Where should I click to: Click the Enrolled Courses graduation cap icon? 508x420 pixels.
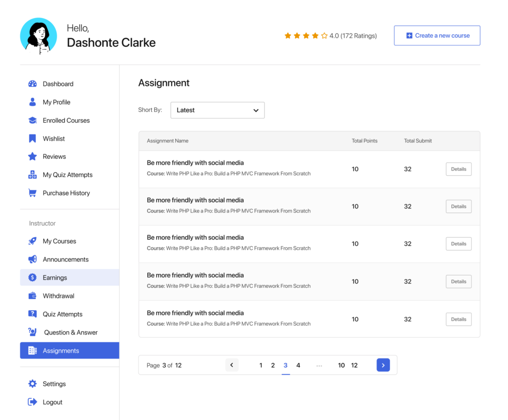(32, 120)
